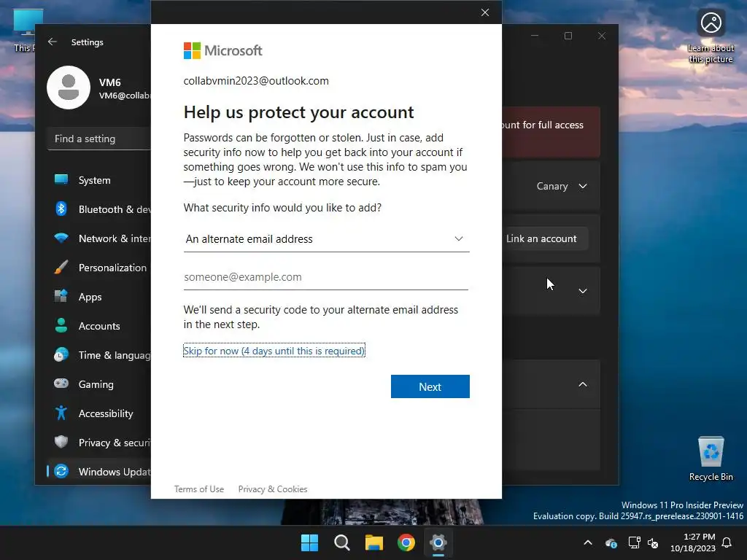Image resolution: width=747 pixels, height=560 pixels.
Task: Open the security info type dropdown
Action: point(326,239)
